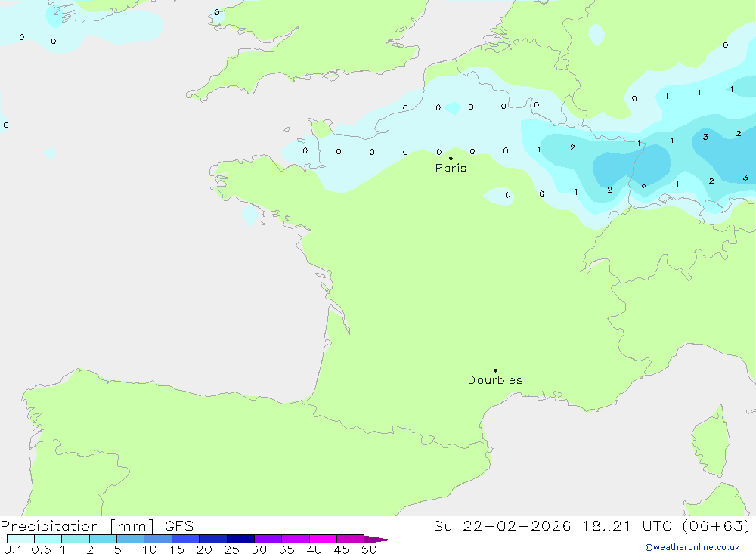Click the above-50 arrow tip of legend
Viewport: 756px width, 554px height.
(x=378, y=539)
